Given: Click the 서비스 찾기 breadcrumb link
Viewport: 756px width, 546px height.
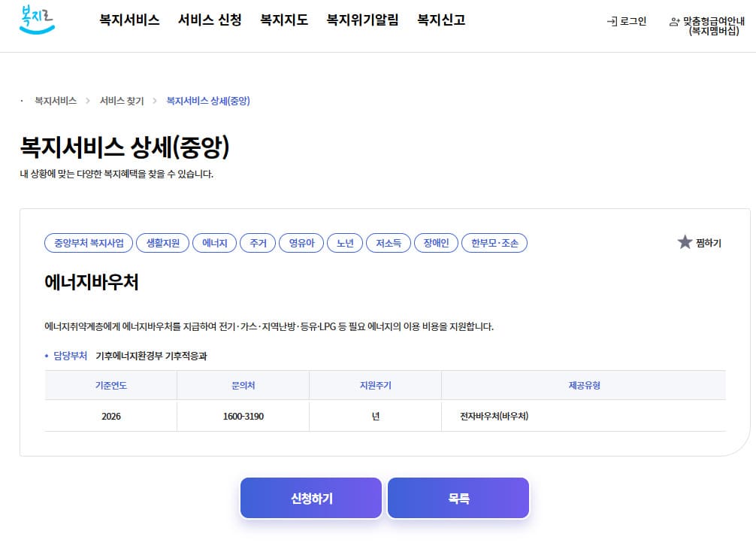Looking at the screenshot, I should [x=122, y=101].
